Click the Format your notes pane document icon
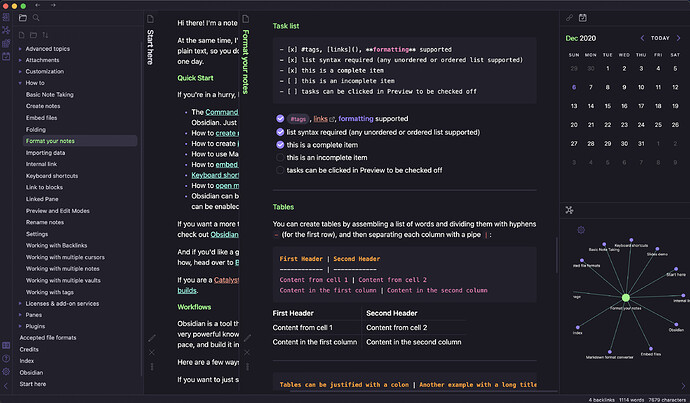Viewport: 690px width, 403px height. coord(246,19)
